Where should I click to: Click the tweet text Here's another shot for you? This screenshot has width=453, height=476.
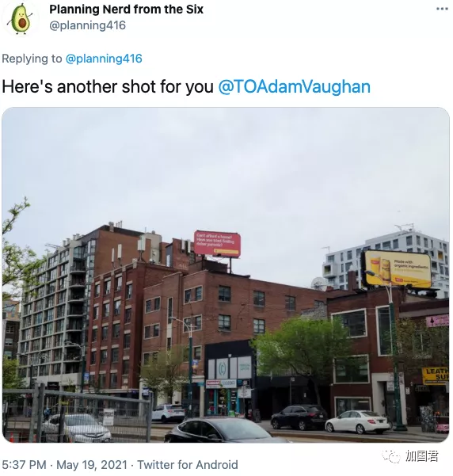(x=108, y=87)
